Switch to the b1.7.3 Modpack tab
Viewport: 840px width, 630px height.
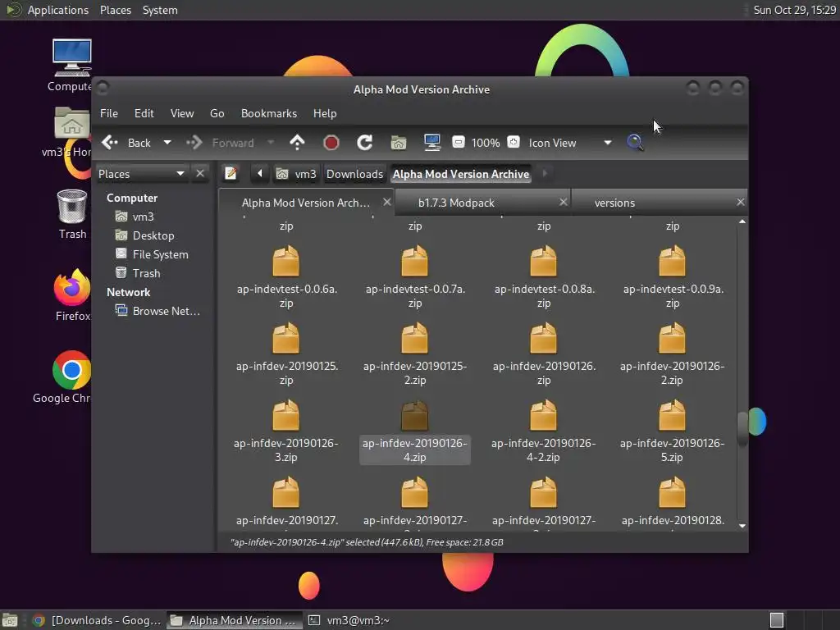click(x=456, y=203)
